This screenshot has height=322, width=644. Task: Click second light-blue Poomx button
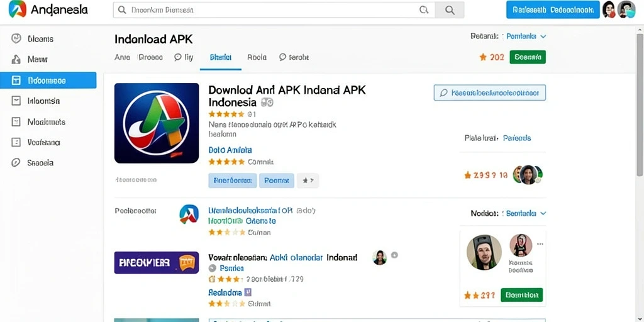(277, 180)
